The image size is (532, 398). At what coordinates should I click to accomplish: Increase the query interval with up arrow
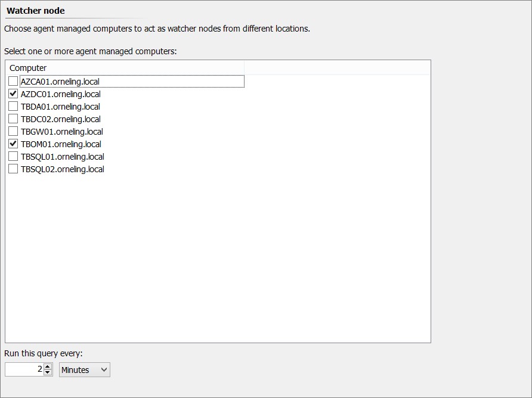(48, 366)
